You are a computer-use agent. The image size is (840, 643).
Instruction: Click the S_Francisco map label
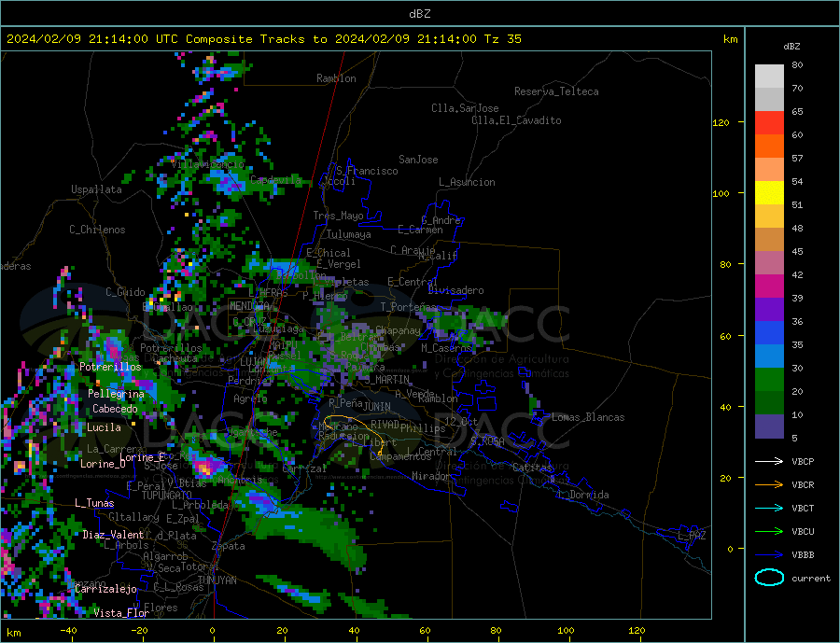pyautogui.click(x=367, y=171)
